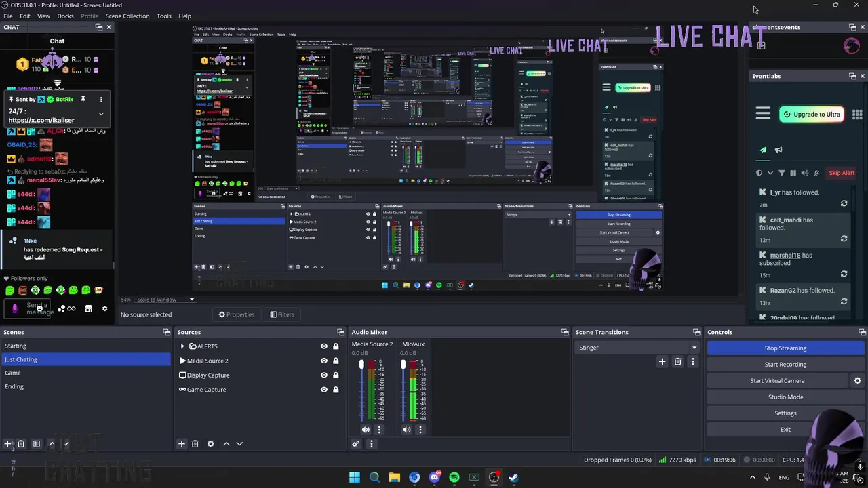Open chat settings gear icon
Viewport: 868px width, 488px height.
pyautogui.click(x=104, y=309)
